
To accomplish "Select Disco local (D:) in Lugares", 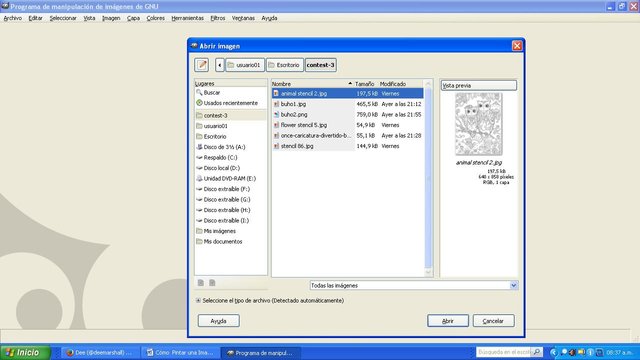I will (231, 168).
